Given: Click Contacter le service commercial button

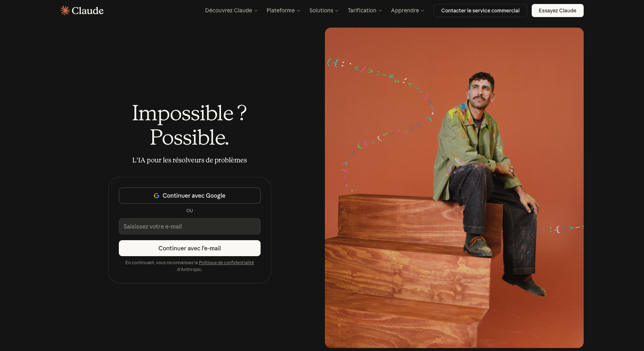Looking at the screenshot, I should (x=480, y=11).
